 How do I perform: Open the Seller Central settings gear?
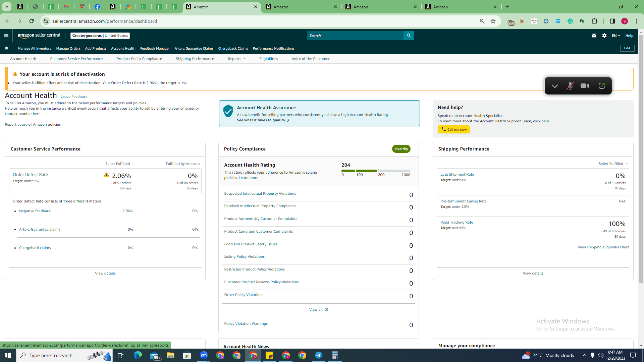[x=604, y=36]
